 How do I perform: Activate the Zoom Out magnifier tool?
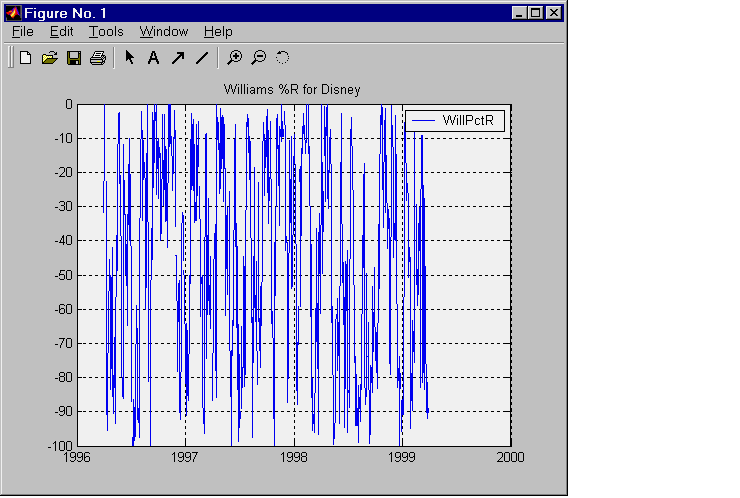[x=258, y=58]
